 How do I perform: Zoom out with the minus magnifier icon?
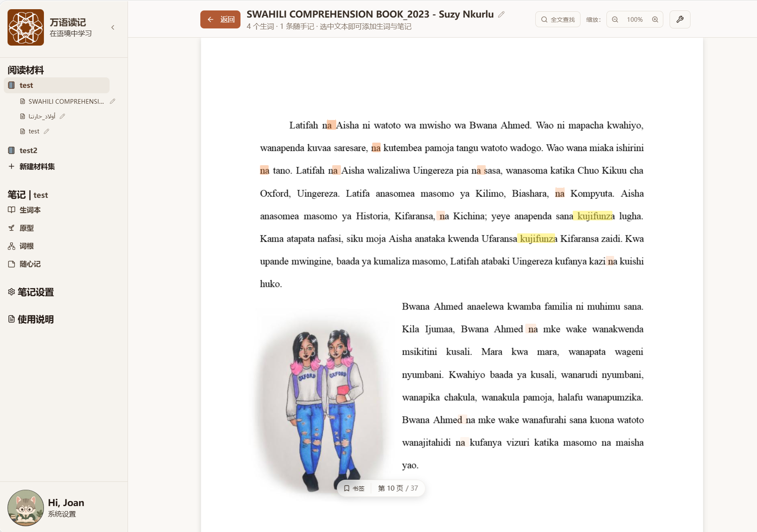[x=615, y=19]
